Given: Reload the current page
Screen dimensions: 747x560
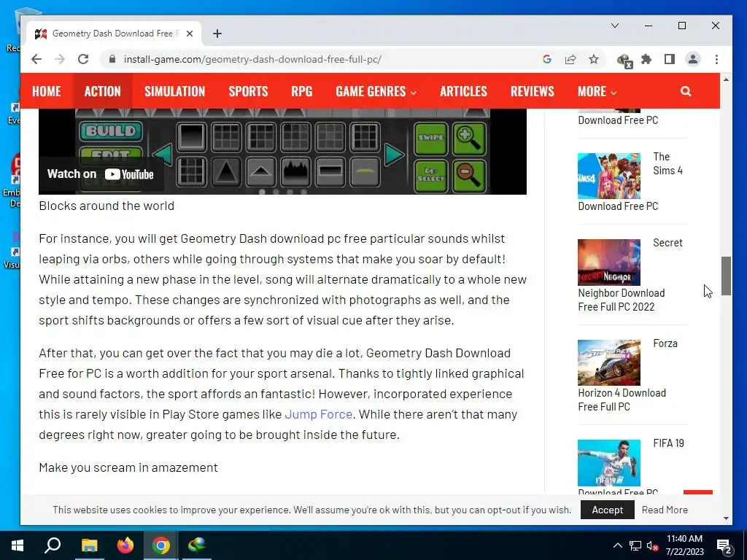Looking at the screenshot, I should coord(83,59).
